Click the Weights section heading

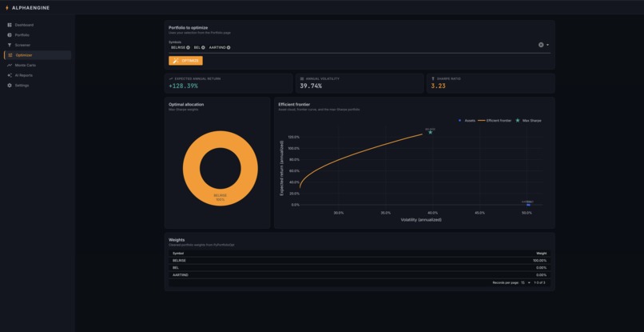point(177,239)
